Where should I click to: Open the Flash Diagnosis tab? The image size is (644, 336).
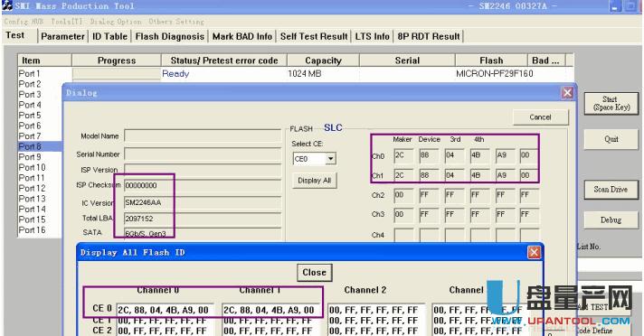170,36
